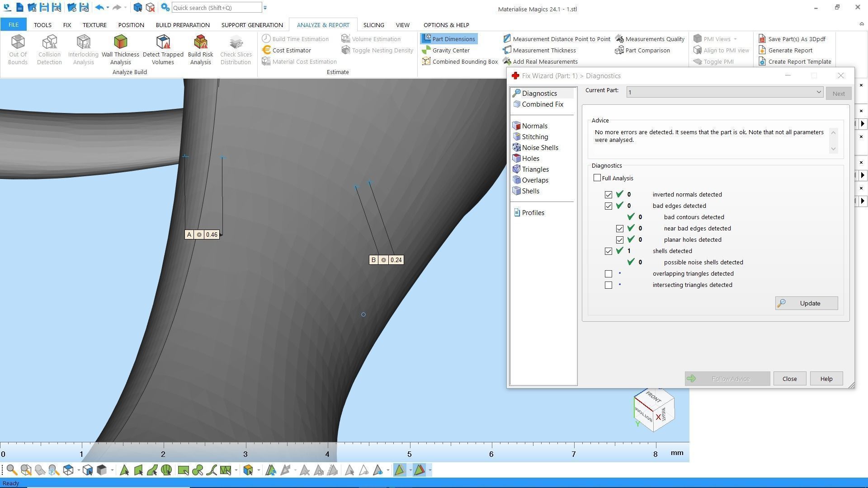Uncheck inverted normals detected checkbox

pos(609,195)
